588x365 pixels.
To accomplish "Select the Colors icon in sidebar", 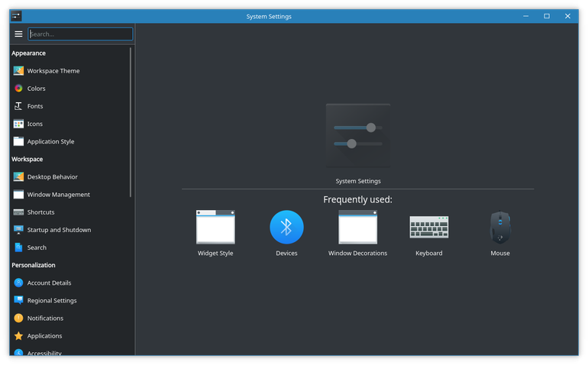I will (18, 88).
